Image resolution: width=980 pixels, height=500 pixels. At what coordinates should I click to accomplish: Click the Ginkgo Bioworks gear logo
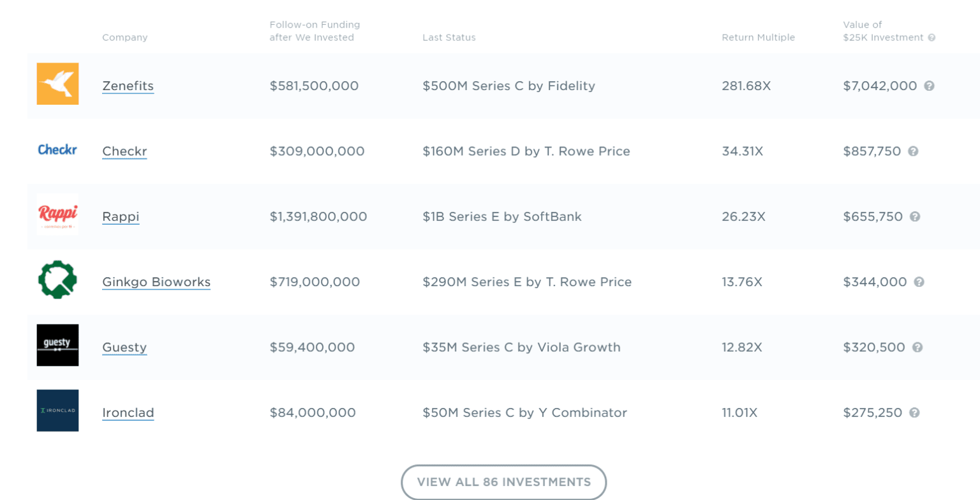click(57, 280)
